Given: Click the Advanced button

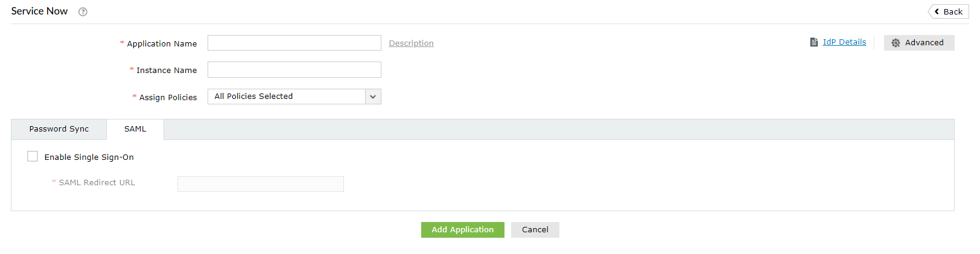Looking at the screenshot, I should click(x=919, y=43).
